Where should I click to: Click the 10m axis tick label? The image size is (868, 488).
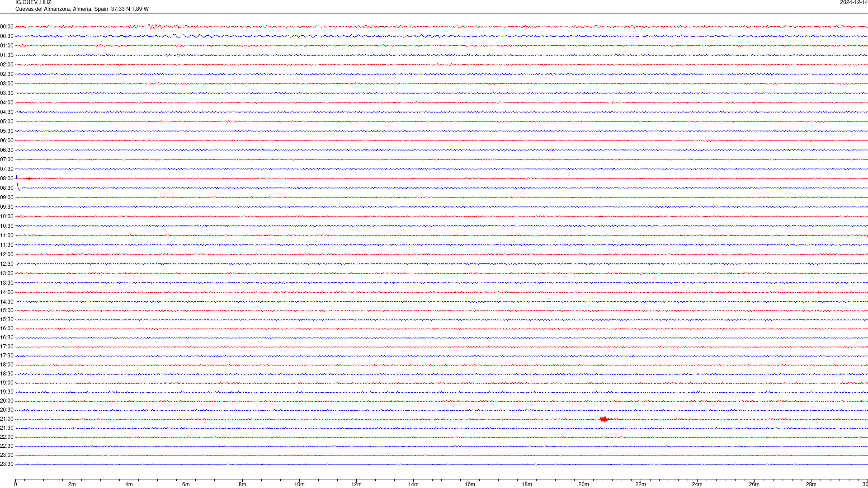[x=299, y=484]
